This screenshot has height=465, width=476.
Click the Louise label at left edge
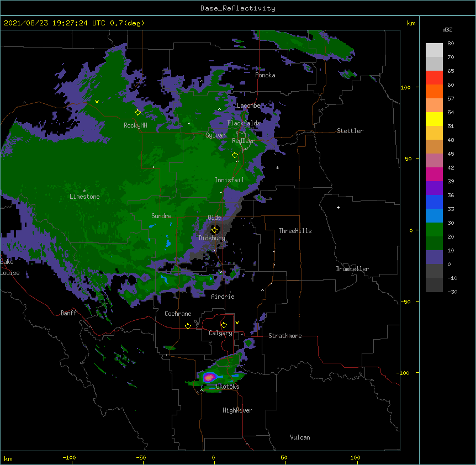pyautogui.click(x=10, y=273)
